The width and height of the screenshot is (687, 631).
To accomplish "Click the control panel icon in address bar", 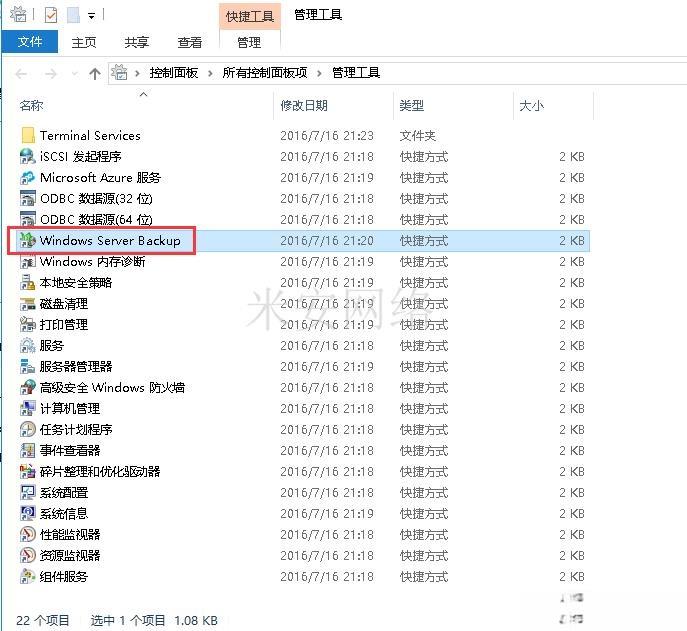I will [119, 73].
